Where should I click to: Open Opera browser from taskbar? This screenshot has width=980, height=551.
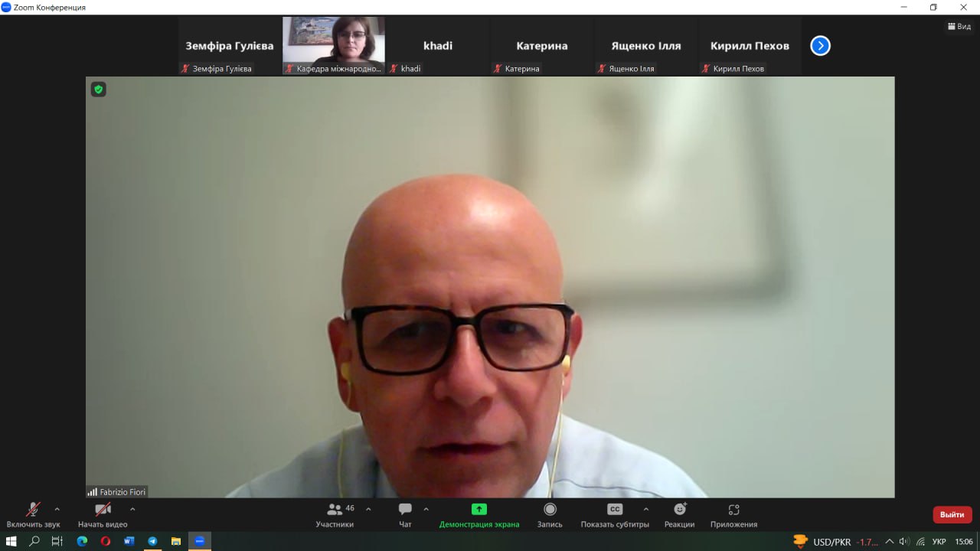pyautogui.click(x=106, y=541)
